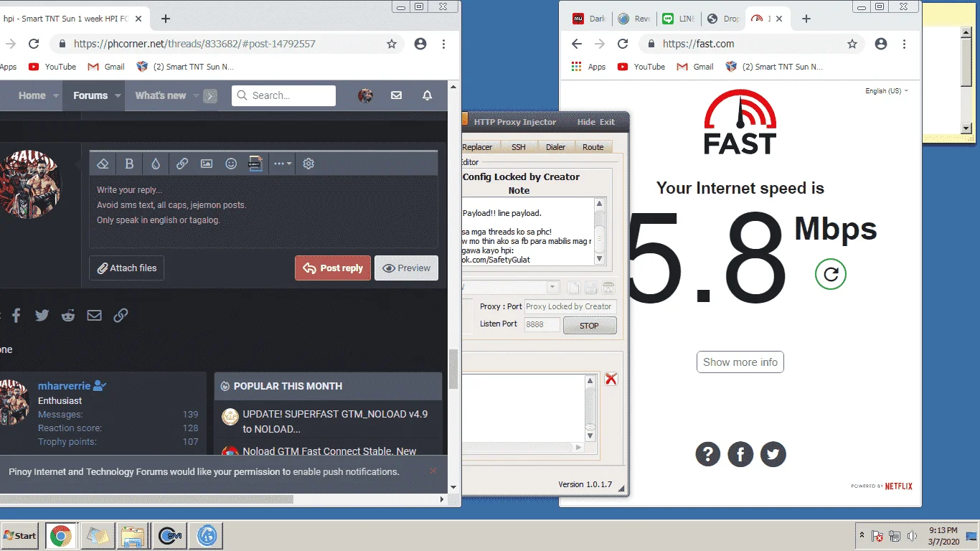Open a new tab in the fast.com window
Viewport: 980px width, 551px height.
point(807,19)
